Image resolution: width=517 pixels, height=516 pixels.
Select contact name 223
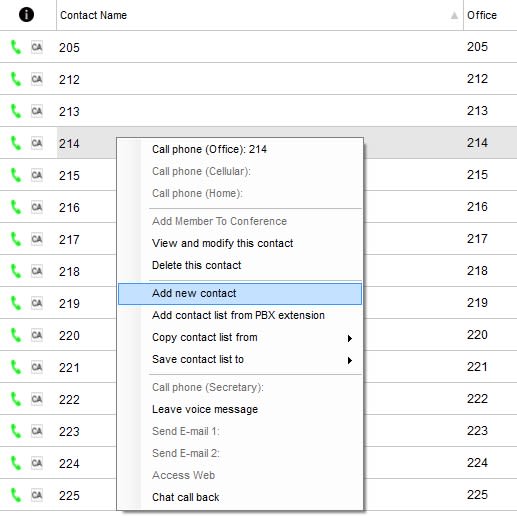tap(69, 431)
